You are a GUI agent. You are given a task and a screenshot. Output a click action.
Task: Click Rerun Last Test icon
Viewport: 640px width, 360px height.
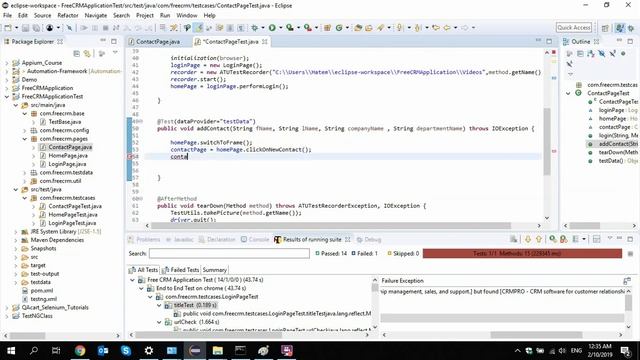(553, 239)
